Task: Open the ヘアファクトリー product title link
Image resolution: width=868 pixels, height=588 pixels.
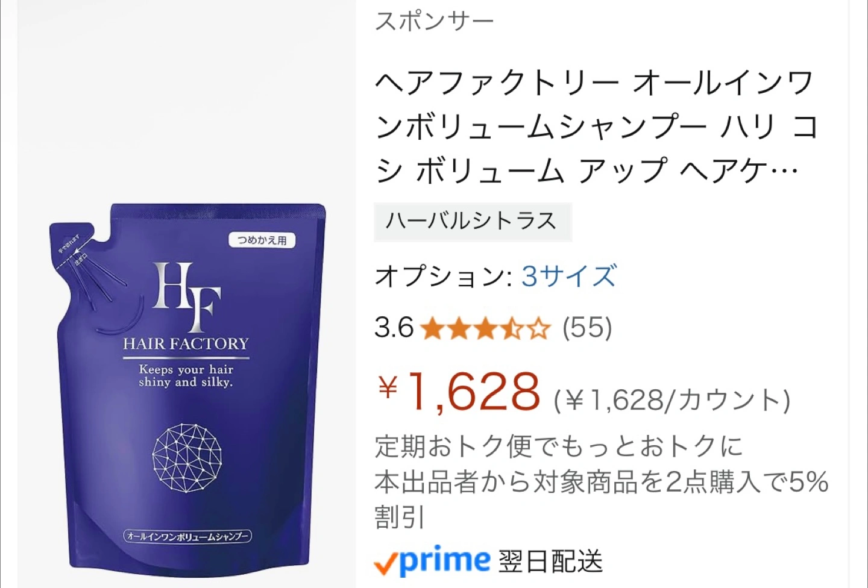Action: (x=596, y=127)
